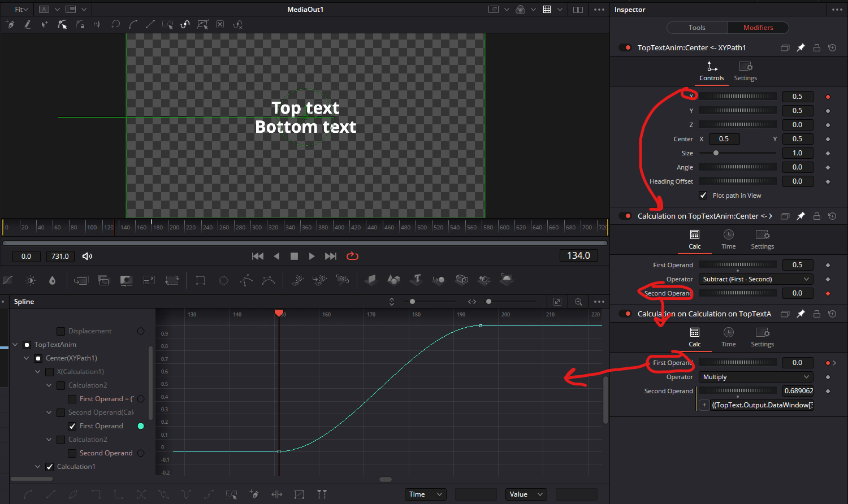This screenshot has height=504, width=848.
Task: Switch Inspector to Tools tab
Action: [697, 28]
